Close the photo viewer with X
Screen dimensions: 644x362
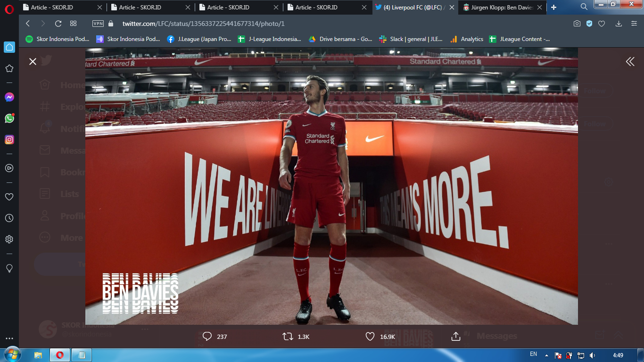pos(33,61)
